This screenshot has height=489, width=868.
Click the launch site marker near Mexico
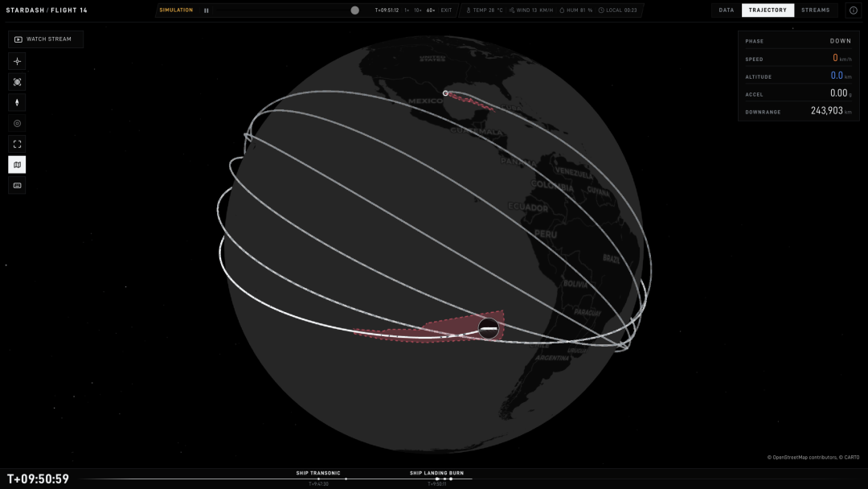445,93
